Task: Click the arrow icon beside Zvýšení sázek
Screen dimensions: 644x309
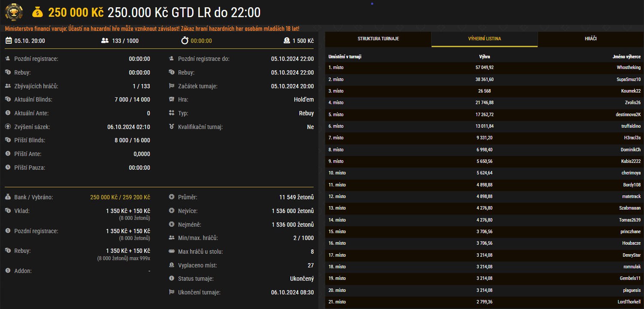Action: [x=8, y=127]
